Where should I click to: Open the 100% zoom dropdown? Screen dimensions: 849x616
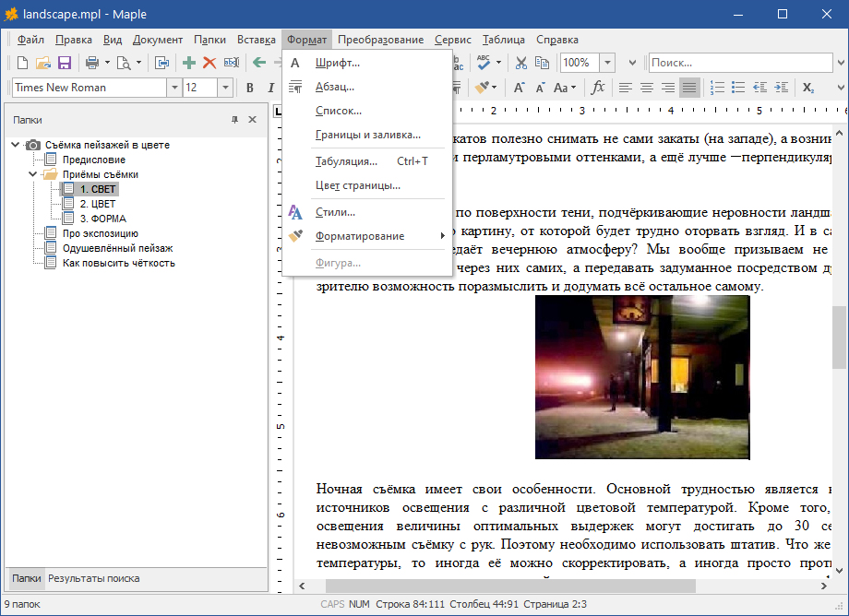(x=607, y=63)
